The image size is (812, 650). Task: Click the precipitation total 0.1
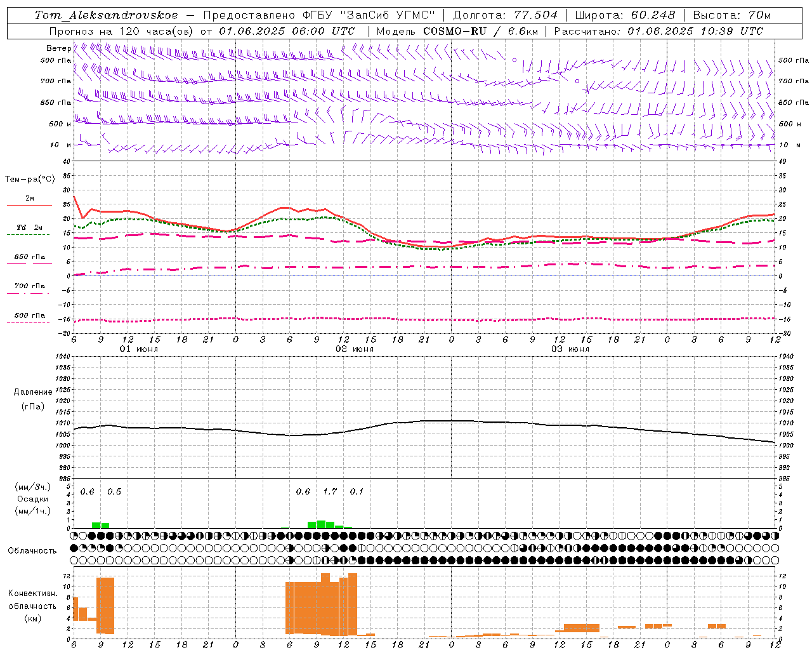pos(357,492)
